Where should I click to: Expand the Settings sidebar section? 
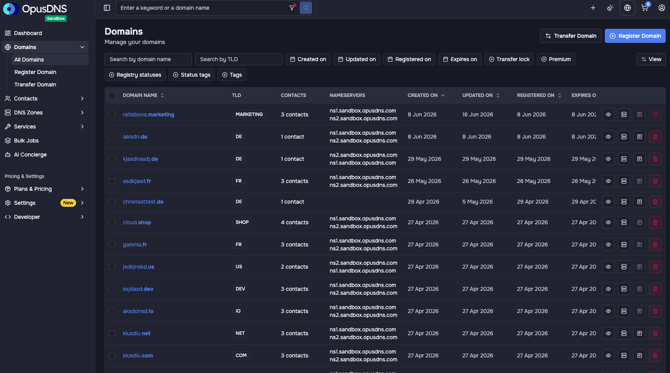pyautogui.click(x=82, y=203)
